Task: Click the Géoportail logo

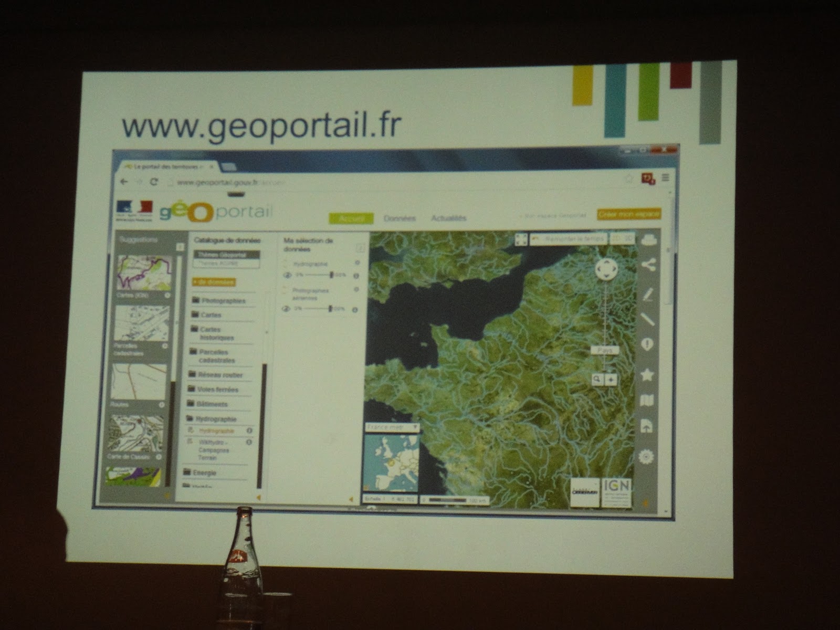Action: (x=216, y=212)
